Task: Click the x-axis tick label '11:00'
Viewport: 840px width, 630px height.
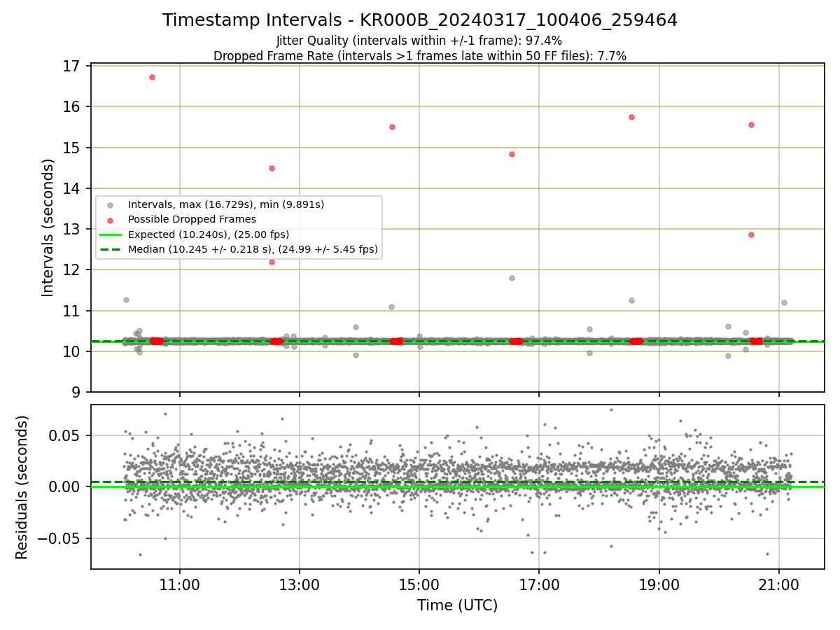Action: (180, 586)
